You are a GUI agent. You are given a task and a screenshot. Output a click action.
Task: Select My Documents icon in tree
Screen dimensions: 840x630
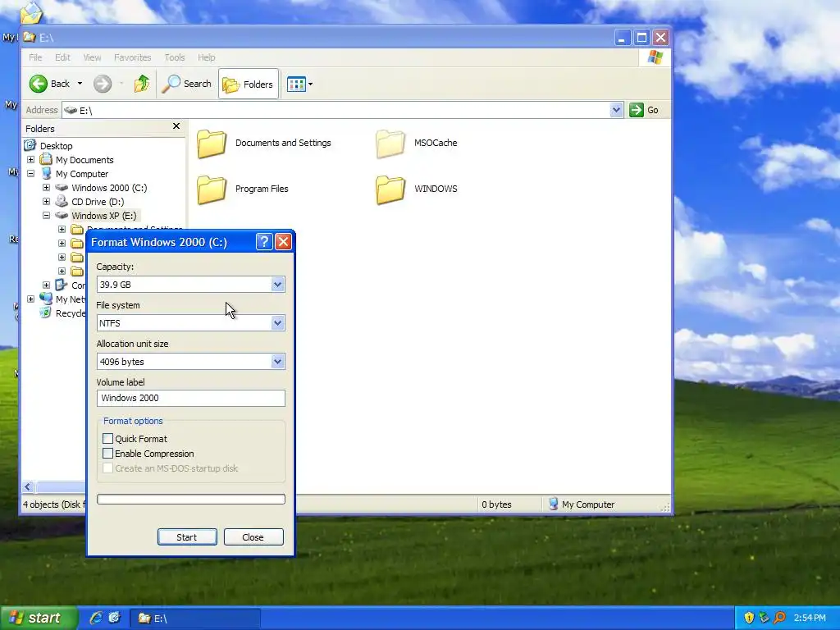pos(46,159)
